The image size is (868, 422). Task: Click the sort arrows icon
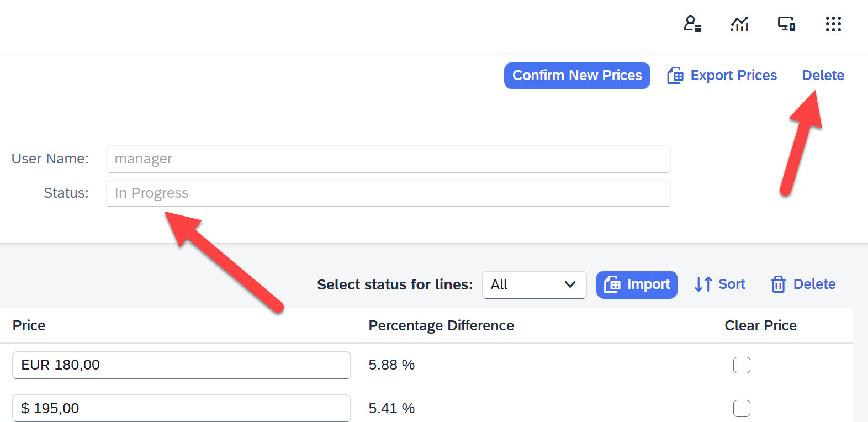pos(703,284)
